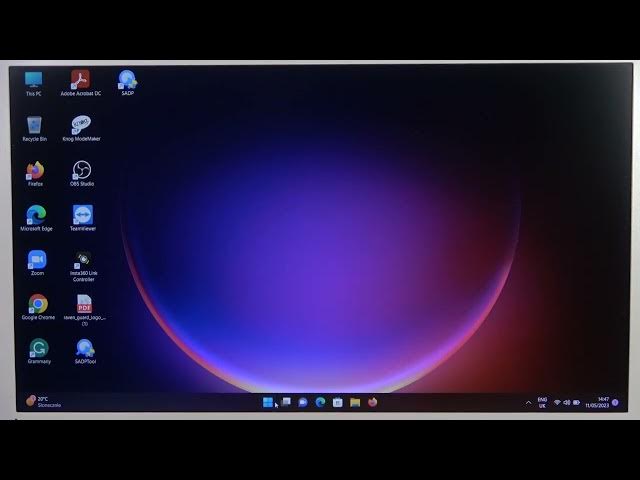Select the Firefox desktop shortcut
Screen dimensions: 640x480
pyautogui.click(x=35, y=173)
